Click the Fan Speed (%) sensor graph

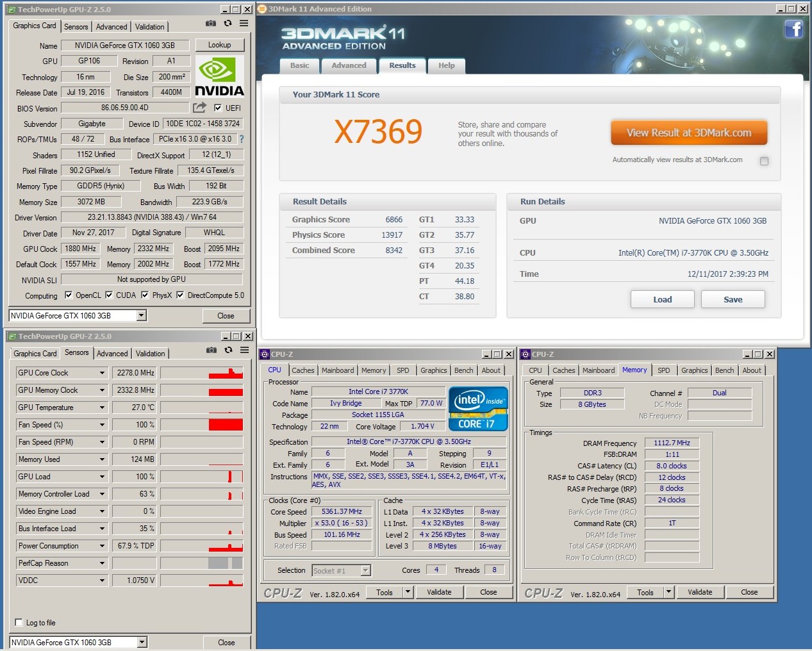point(202,425)
